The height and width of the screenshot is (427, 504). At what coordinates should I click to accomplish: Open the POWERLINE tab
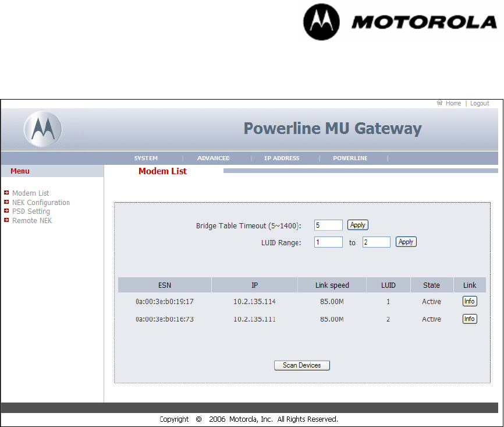[350, 158]
